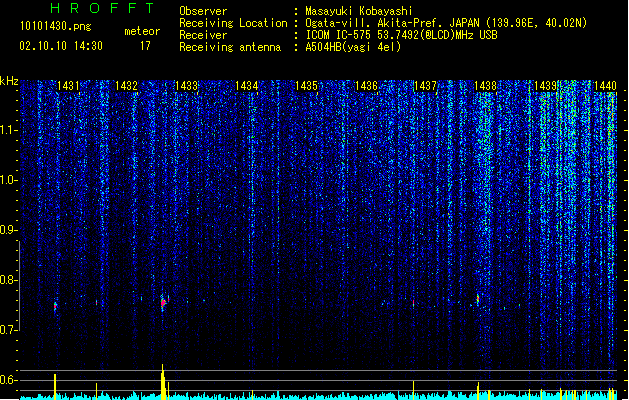Click the 1438 time marker

[485, 86]
